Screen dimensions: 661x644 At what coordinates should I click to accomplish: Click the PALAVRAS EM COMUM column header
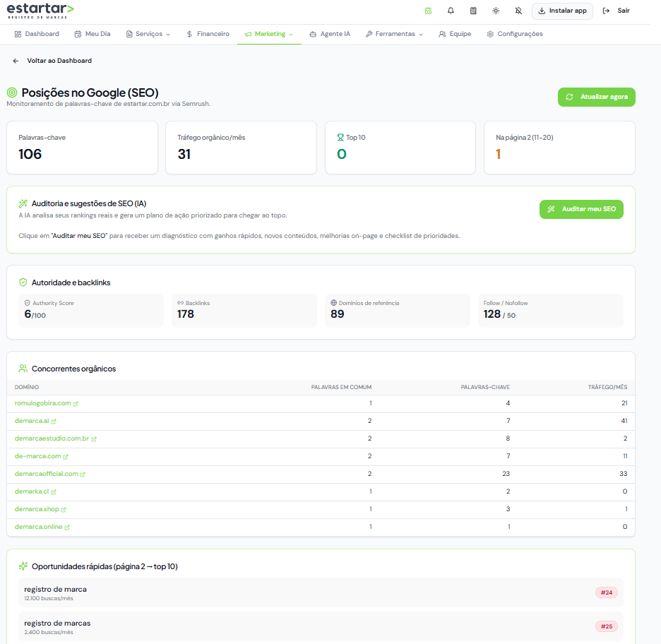342,388
